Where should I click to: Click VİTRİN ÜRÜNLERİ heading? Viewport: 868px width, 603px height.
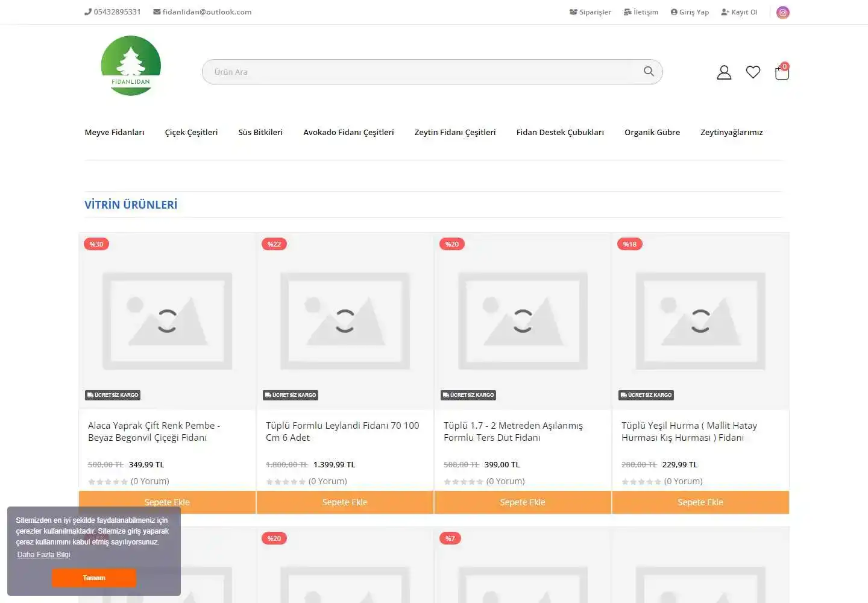[x=131, y=204]
